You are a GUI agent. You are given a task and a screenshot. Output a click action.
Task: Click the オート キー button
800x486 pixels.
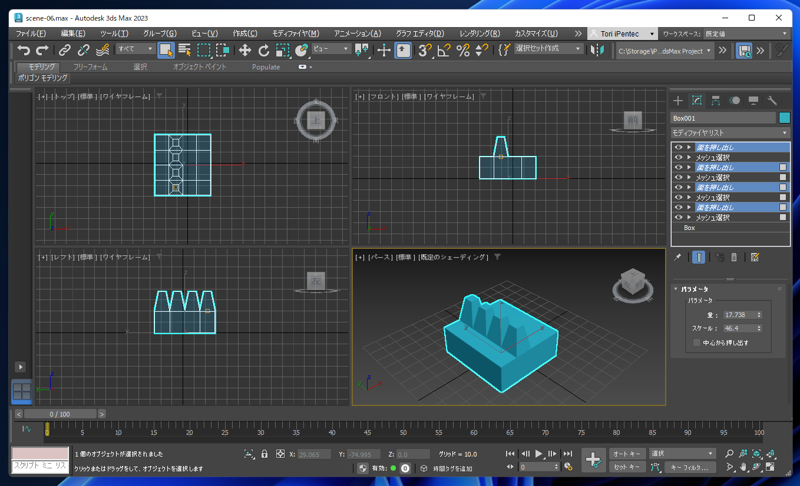coord(627,453)
